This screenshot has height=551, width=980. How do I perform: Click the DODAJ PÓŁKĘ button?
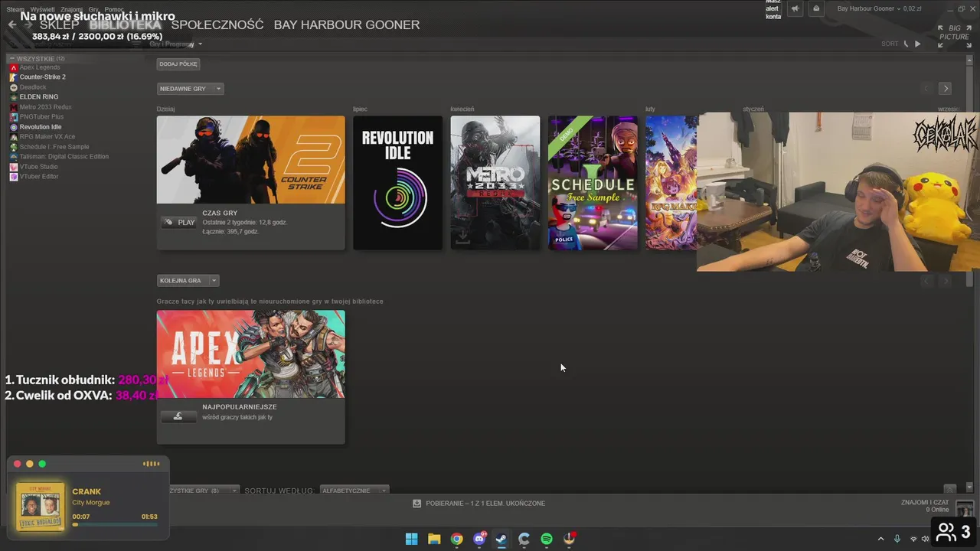178,64
